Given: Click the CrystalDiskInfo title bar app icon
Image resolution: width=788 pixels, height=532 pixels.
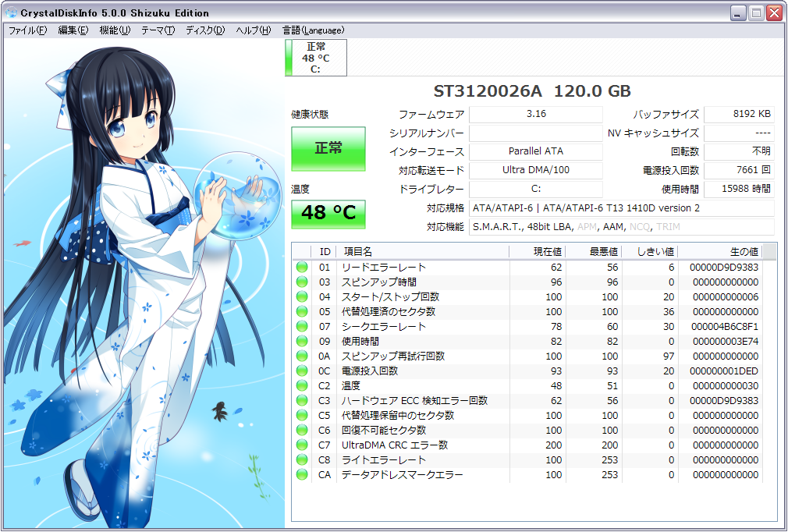Looking at the screenshot, I should coord(11,12).
